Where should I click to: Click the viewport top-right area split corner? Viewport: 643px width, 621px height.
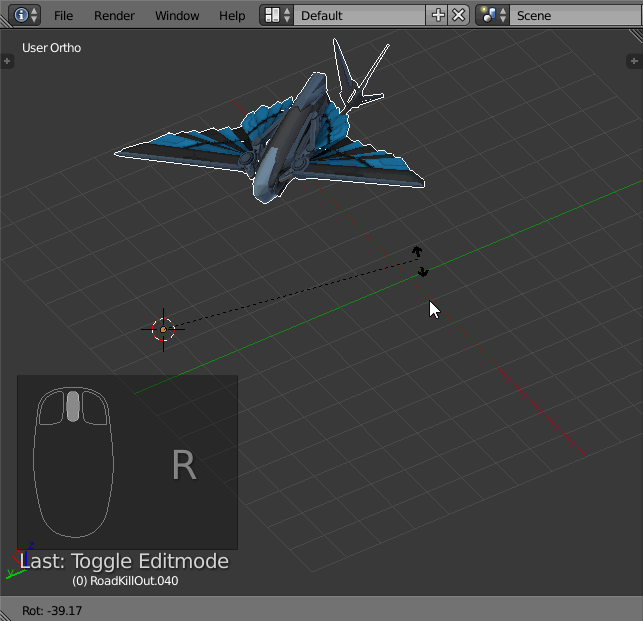(636, 35)
